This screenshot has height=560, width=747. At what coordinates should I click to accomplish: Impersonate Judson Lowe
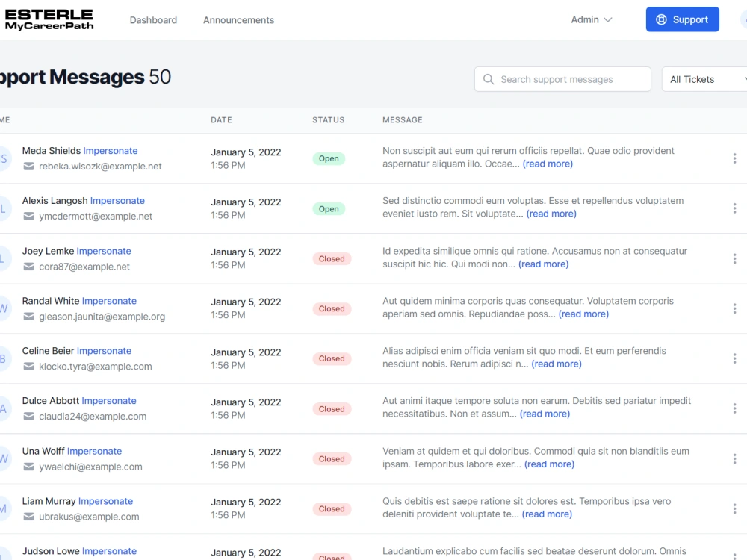point(109,551)
